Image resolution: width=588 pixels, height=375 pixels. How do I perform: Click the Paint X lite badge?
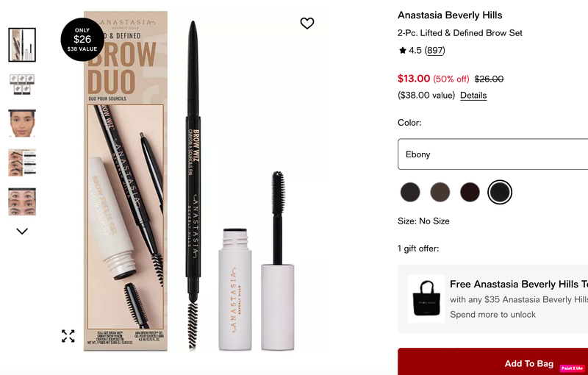[x=573, y=368]
